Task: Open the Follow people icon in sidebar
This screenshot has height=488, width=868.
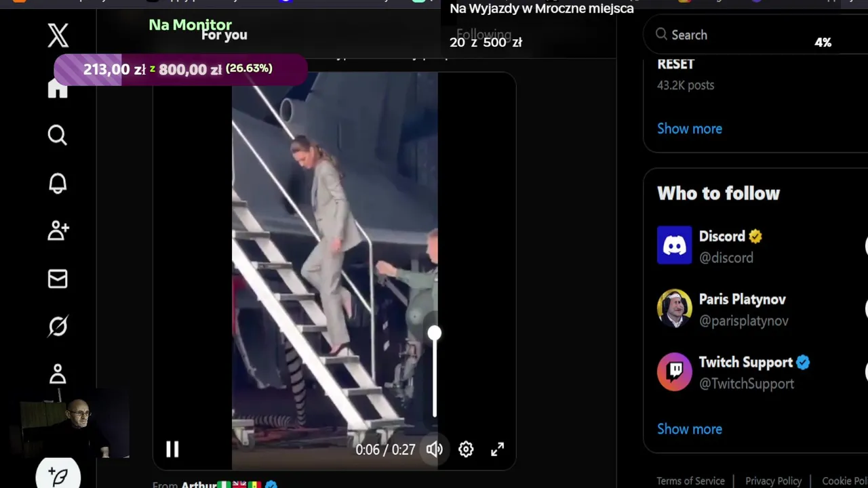Action: coord(58,230)
